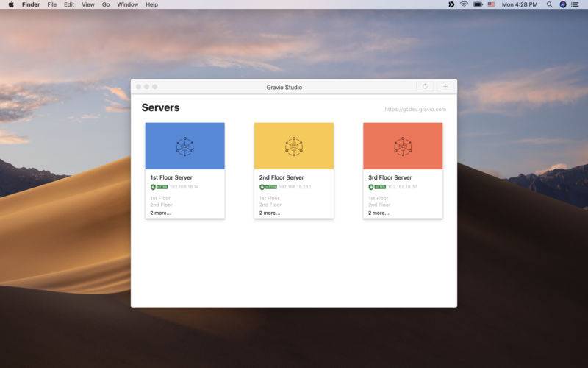
Task: Click the add server plus button
Action: click(x=445, y=86)
